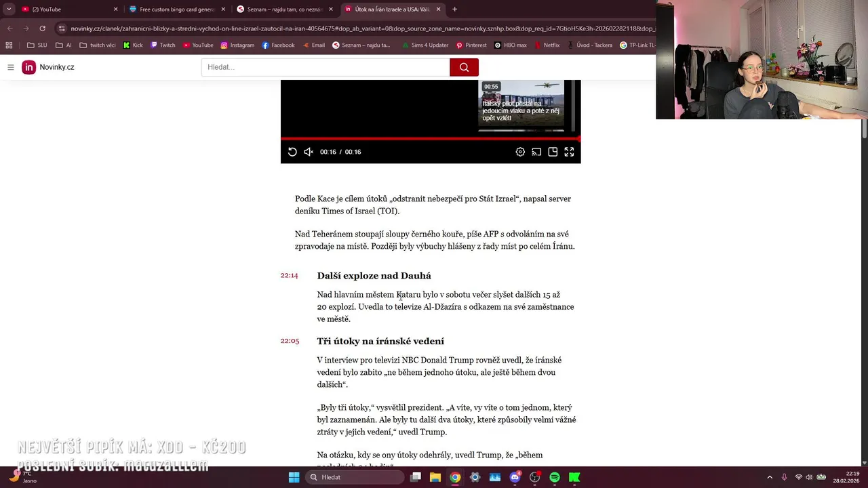
Task: Focus the Hledat search field on Novinky
Action: tap(325, 67)
